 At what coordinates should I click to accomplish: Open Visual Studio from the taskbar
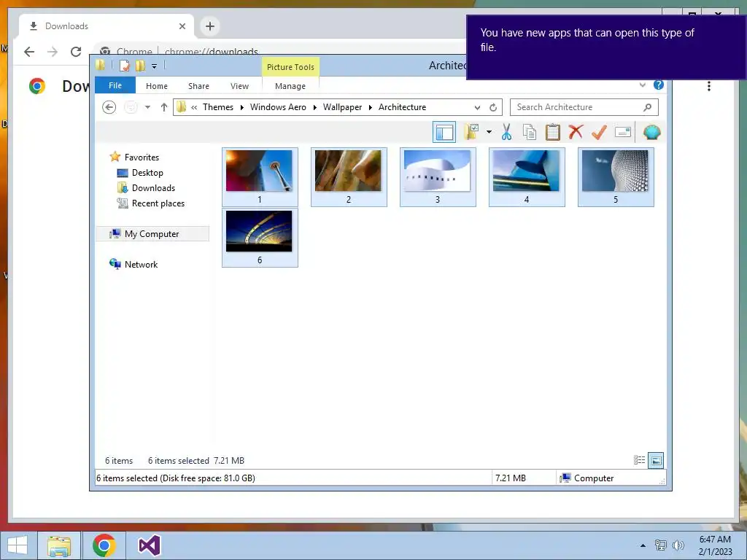coord(150,545)
